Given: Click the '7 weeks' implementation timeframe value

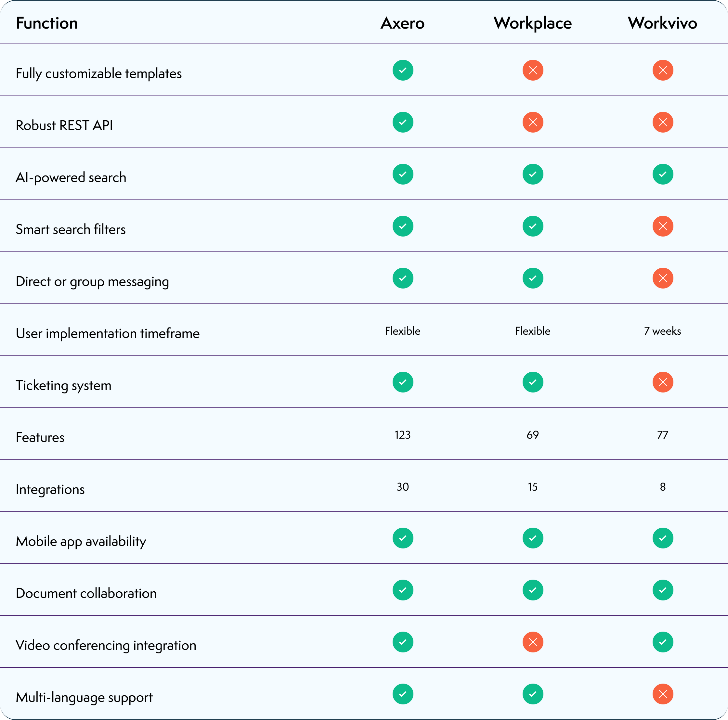Looking at the screenshot, I should [662, 331].
